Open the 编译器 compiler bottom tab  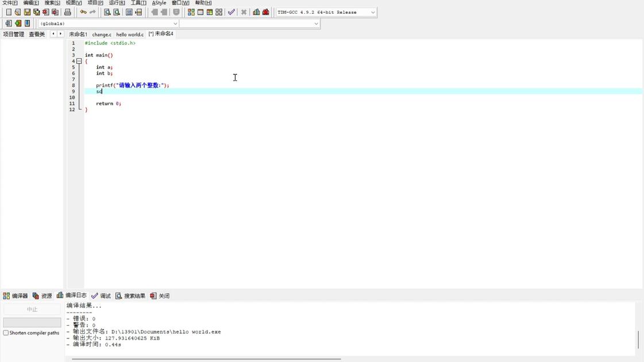coord(15,296)
